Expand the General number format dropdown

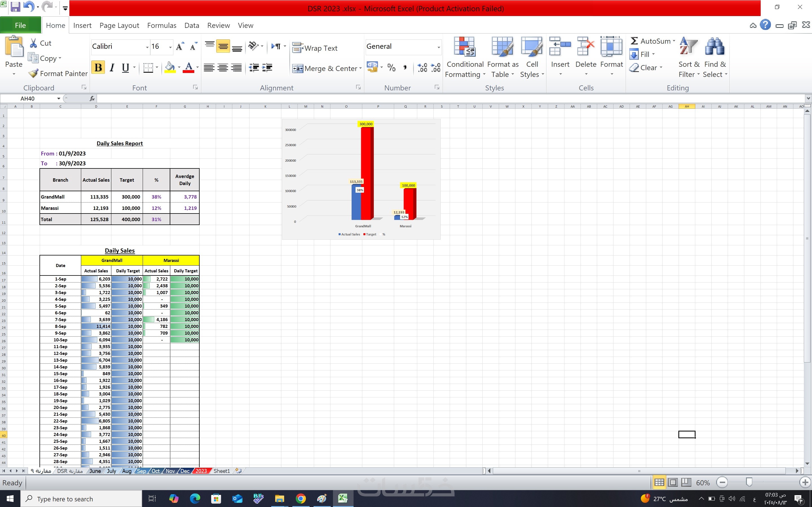click(x=438, y=47)
